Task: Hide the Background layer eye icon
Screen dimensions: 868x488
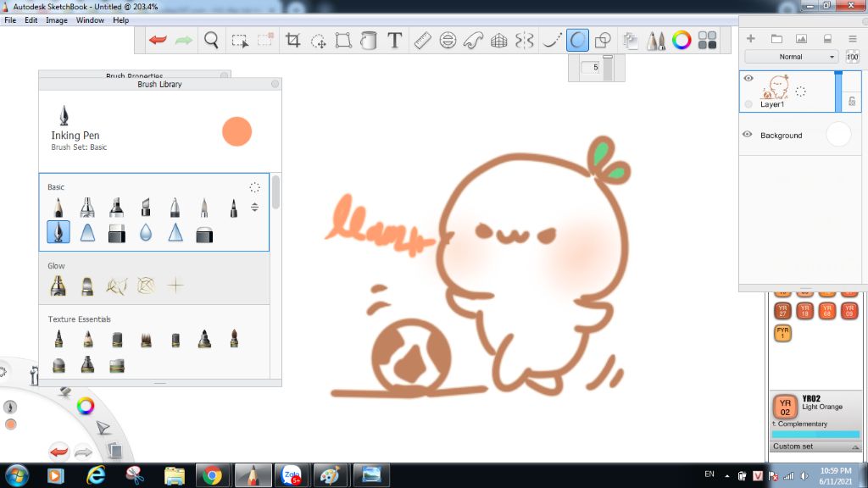Action: (x=748, y=135)
